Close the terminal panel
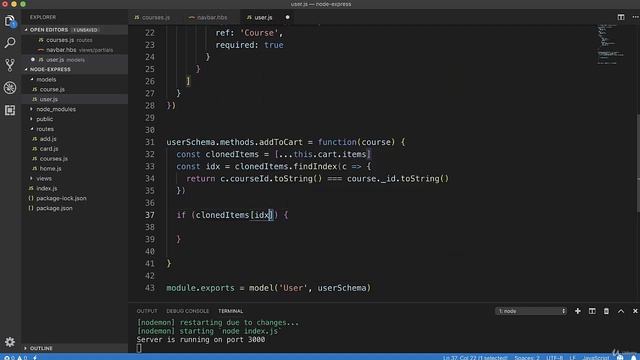Viewport: 640px width, 360px height. [x=635, y=311]
